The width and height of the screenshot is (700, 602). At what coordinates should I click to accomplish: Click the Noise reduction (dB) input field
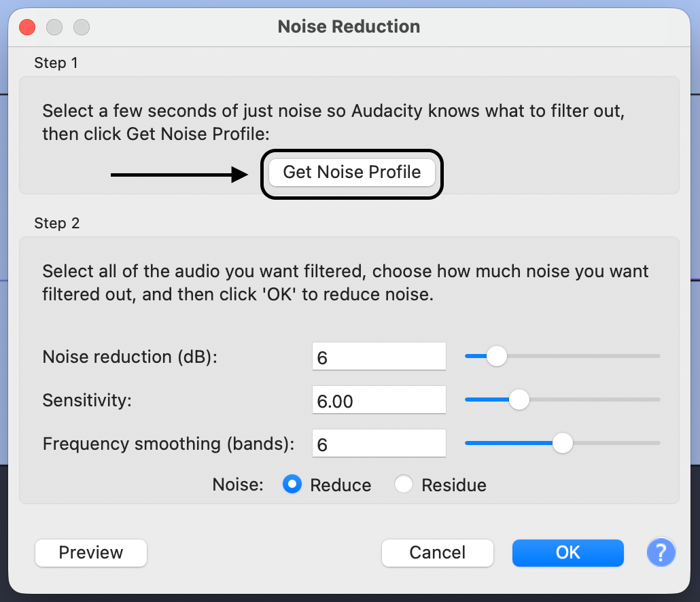[379, 357]
